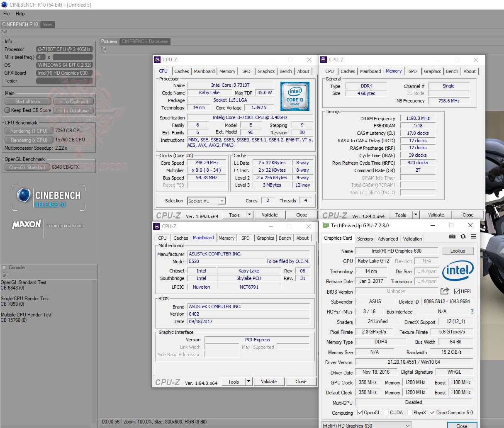Click Tools button in CPU-Z Memory window

(400, 215)
